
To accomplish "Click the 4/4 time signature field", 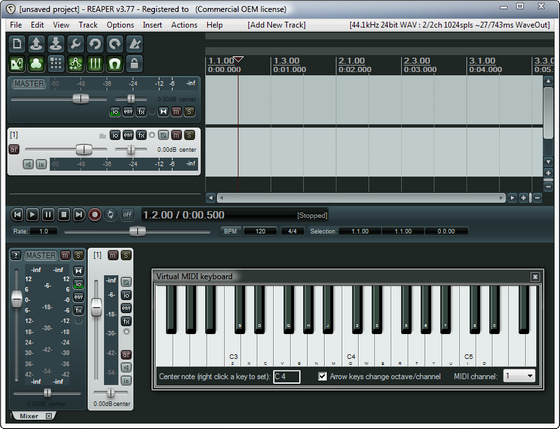I will coord(292,231).
